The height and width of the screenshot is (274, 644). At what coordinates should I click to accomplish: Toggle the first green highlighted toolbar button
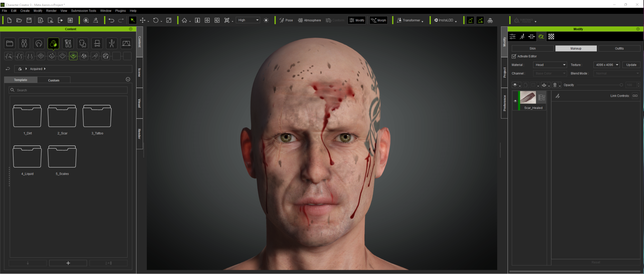(470, 20)
